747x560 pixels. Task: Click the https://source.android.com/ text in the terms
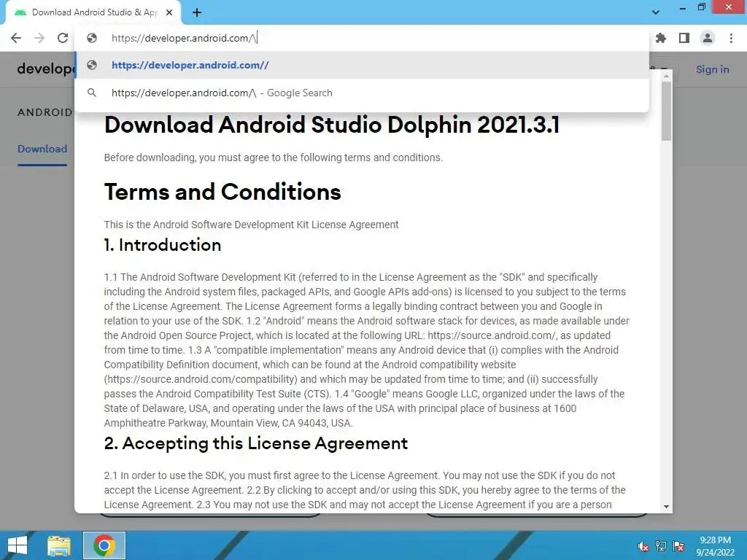tap(492, 335)
